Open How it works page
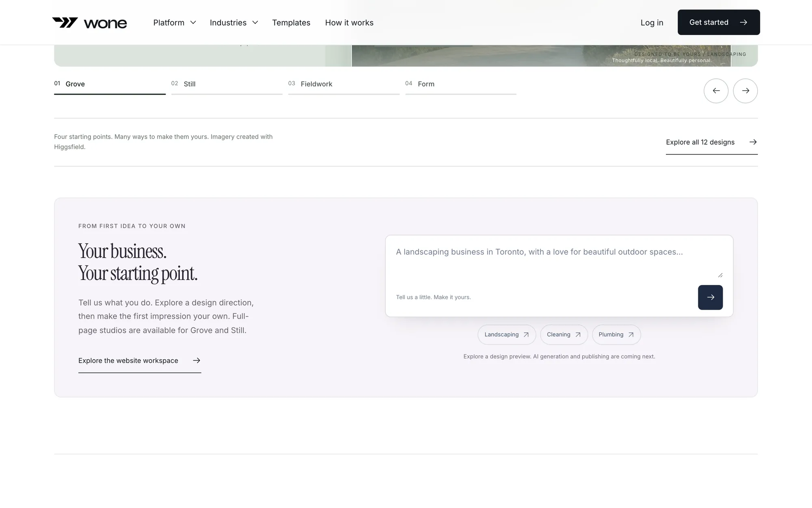The width and height of the screenshot is (812, 508). click(349, 23)
